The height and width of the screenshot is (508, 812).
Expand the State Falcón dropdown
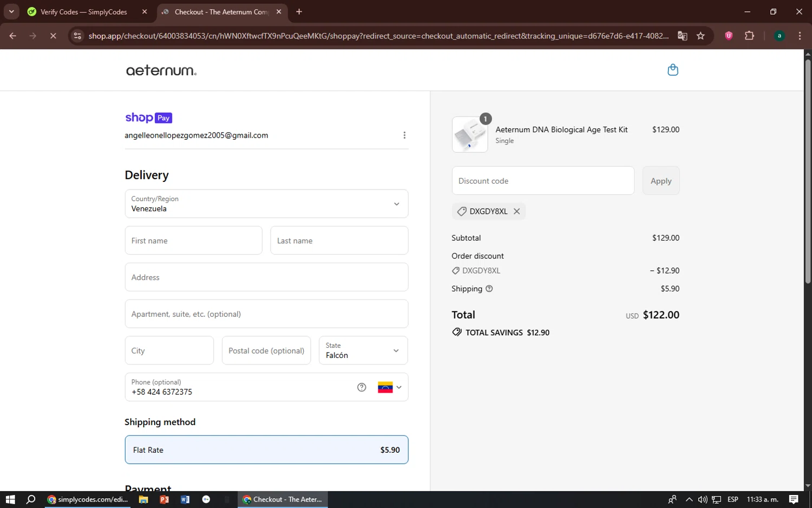363,350
